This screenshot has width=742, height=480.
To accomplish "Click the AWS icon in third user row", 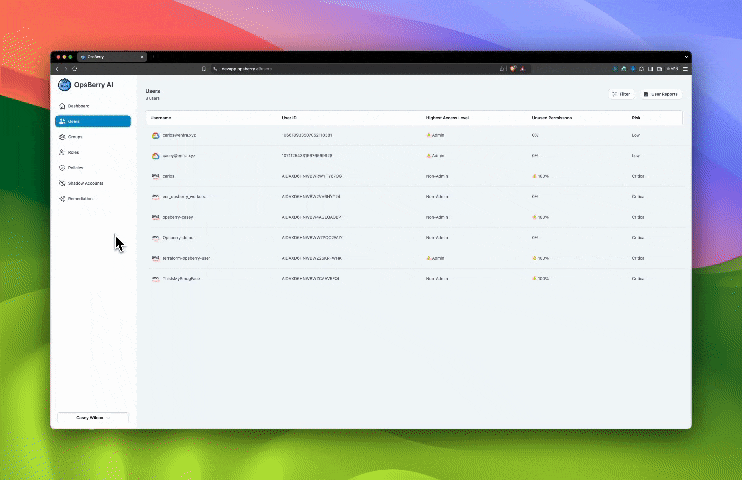I will point(156,176).
